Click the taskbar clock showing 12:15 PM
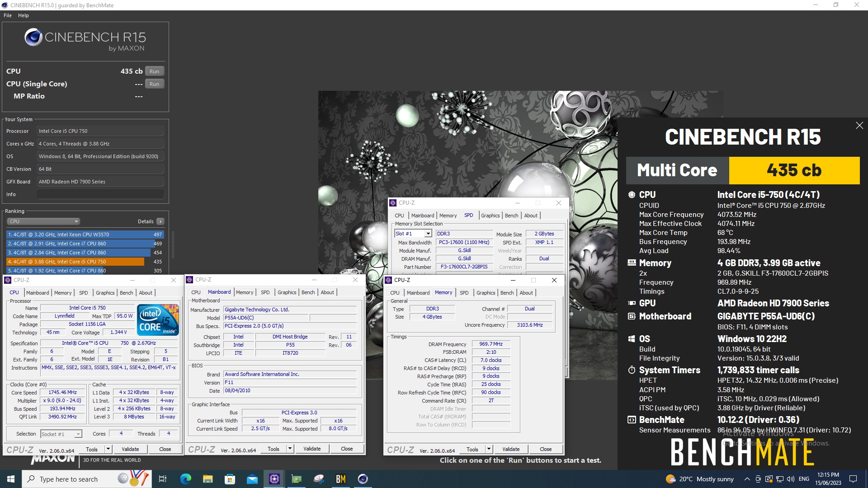Screen dimensions: 868x488 pos(828,479)
